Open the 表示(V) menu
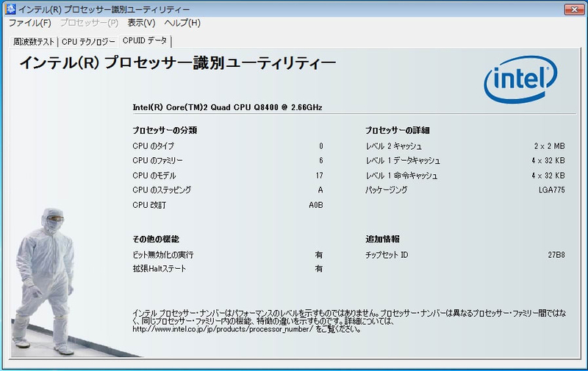 click(141, 23)
